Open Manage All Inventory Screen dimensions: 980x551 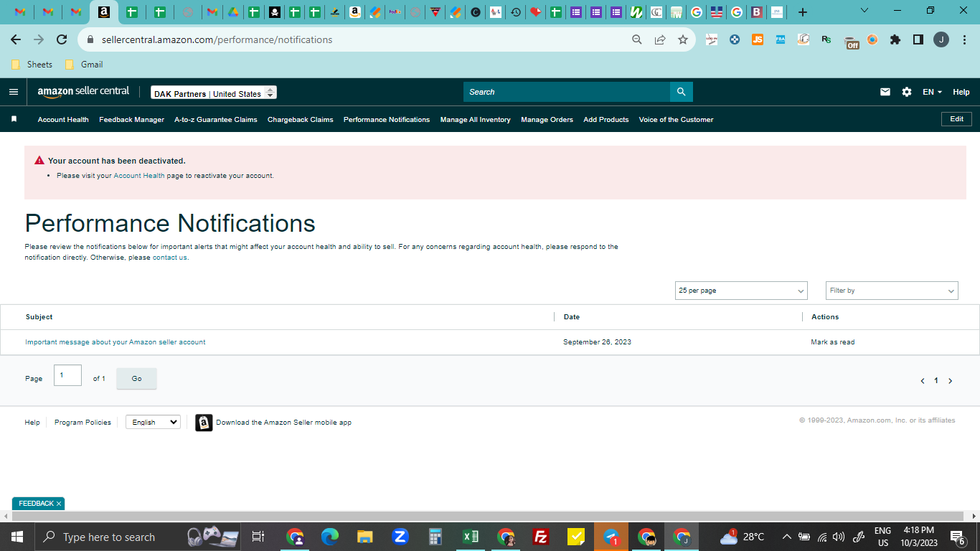tap(476, 120)
